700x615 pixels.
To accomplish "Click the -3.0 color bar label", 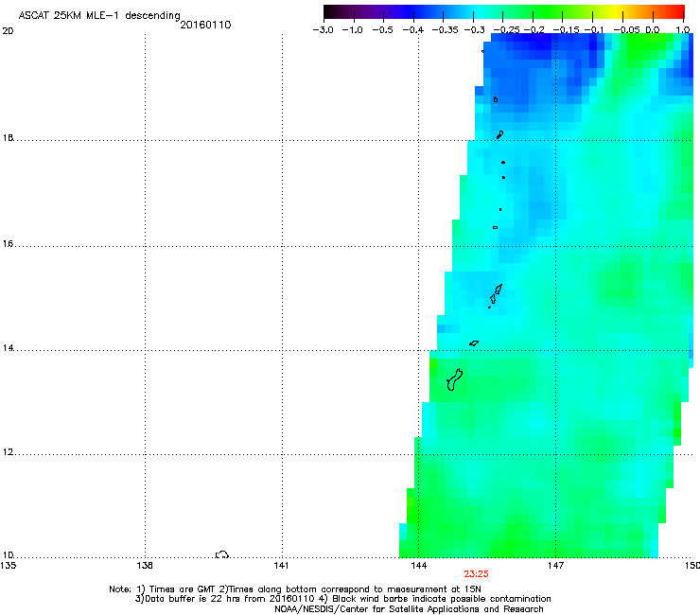I will [x=323, y=30].
